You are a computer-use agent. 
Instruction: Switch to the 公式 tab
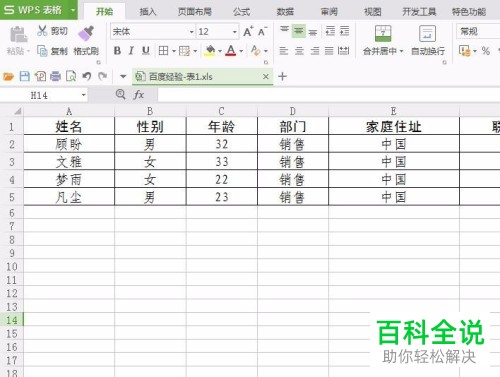[x=241, y=12]
